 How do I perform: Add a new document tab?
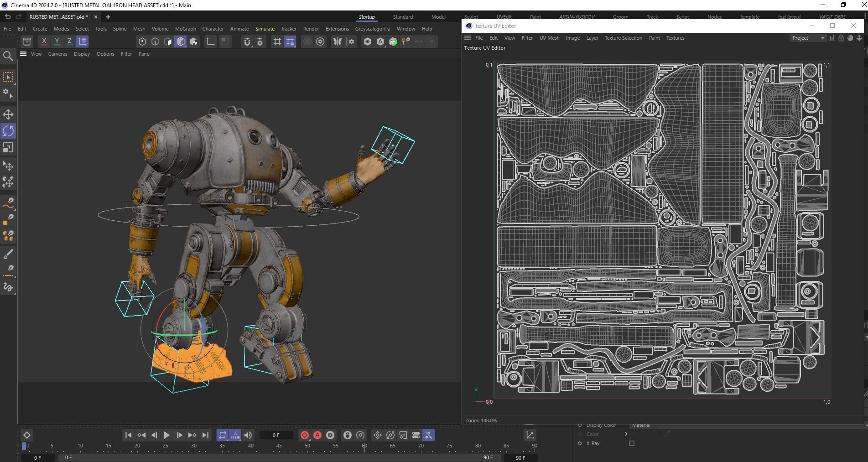pyautogui.click(x=108, y=17)
